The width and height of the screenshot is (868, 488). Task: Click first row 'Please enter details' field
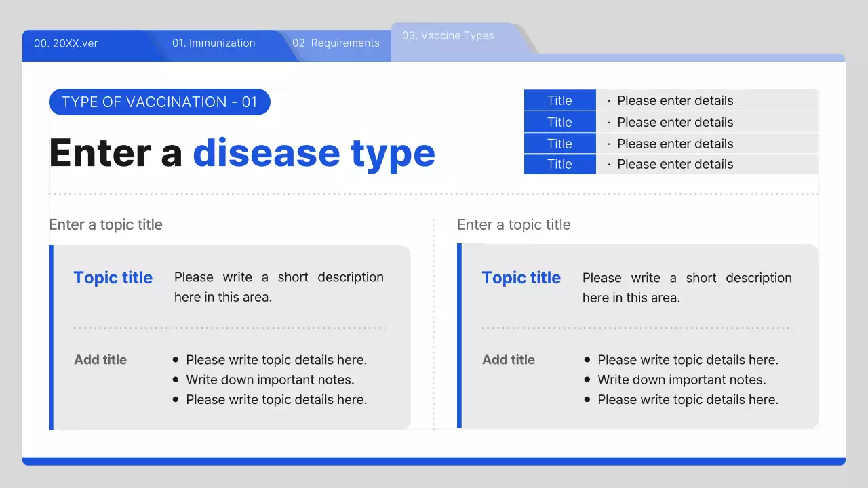click(x=675, y=100)
